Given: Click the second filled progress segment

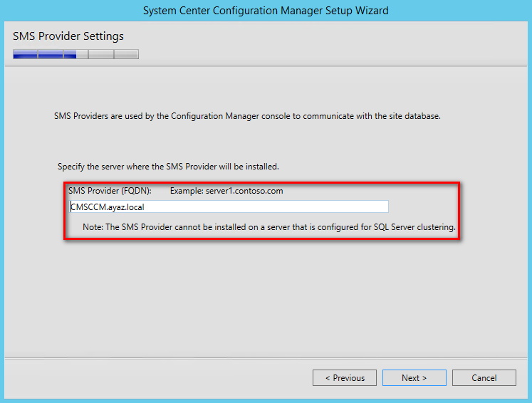Looking at the screenshot, I should 51,54.
